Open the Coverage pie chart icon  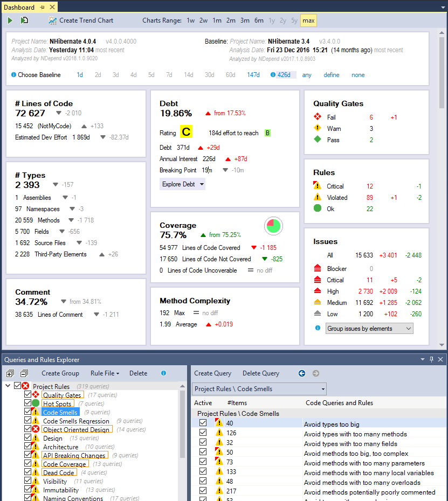point(273,226)
